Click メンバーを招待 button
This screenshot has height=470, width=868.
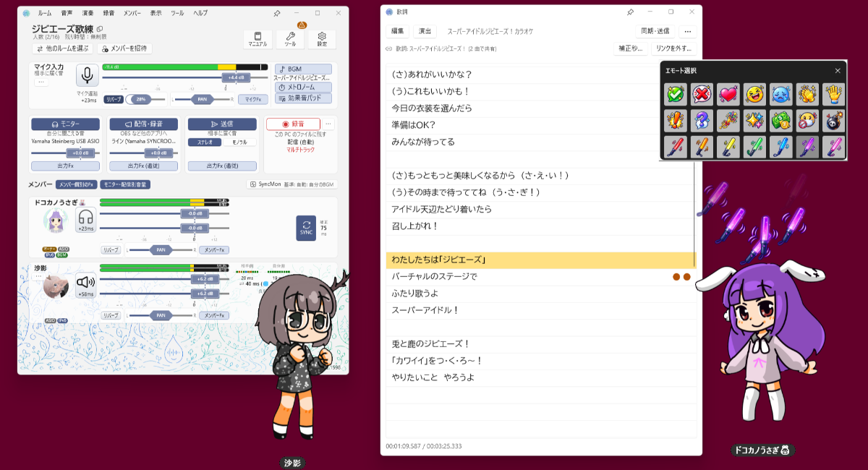point(124,48)
